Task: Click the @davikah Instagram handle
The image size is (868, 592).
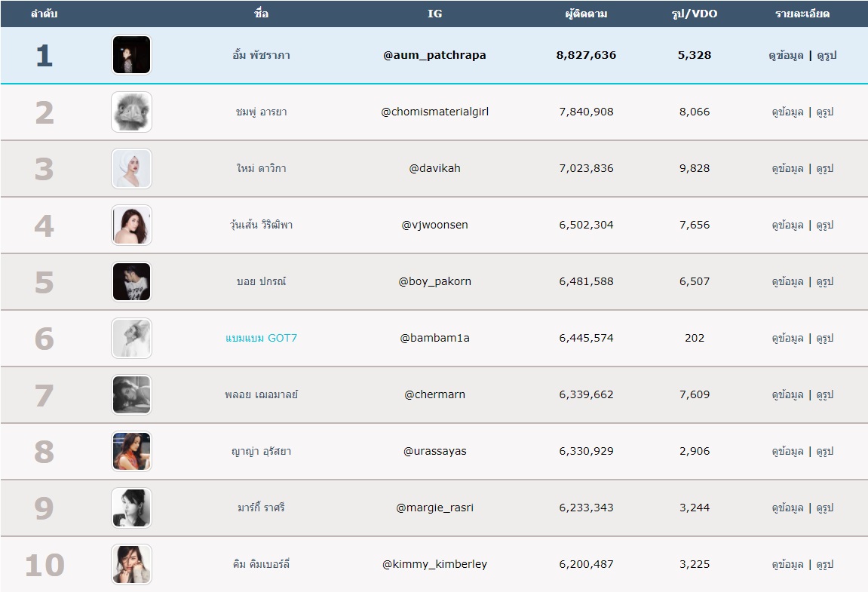Action: tap(434, 168)
